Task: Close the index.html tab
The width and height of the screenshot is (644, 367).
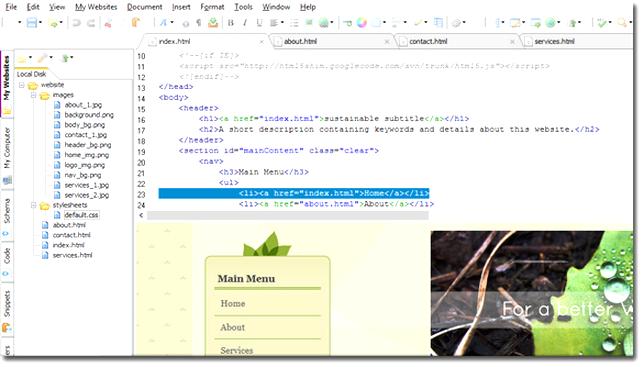Action: click(262, 42)
